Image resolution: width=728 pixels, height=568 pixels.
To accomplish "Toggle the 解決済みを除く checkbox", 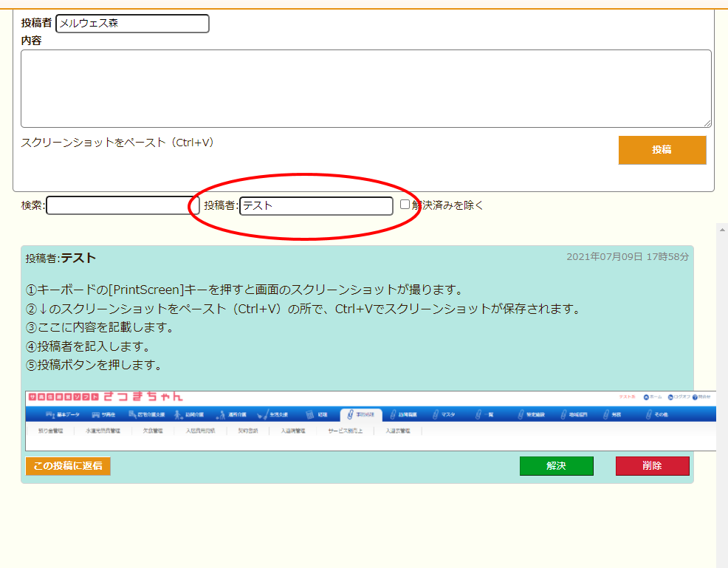I will [x=405, y=205].
